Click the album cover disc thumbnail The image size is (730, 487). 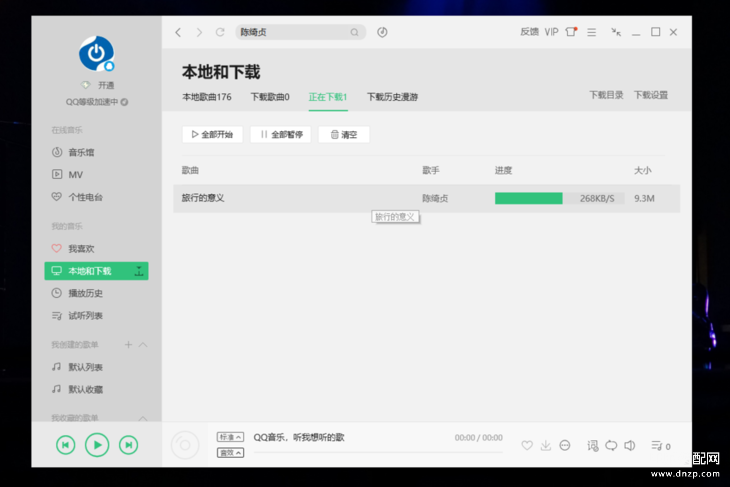point(185,445)
